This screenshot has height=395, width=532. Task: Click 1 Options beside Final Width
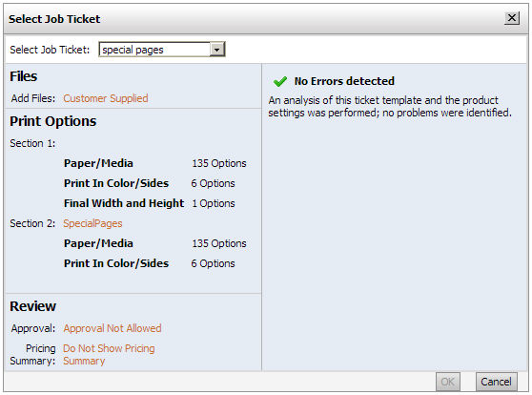[214, 203]
